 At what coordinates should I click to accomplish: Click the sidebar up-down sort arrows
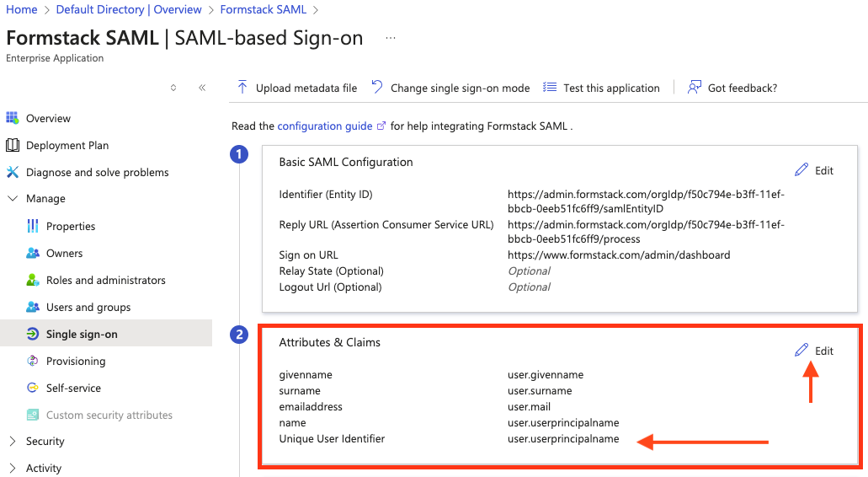click(x=173, y=88)
